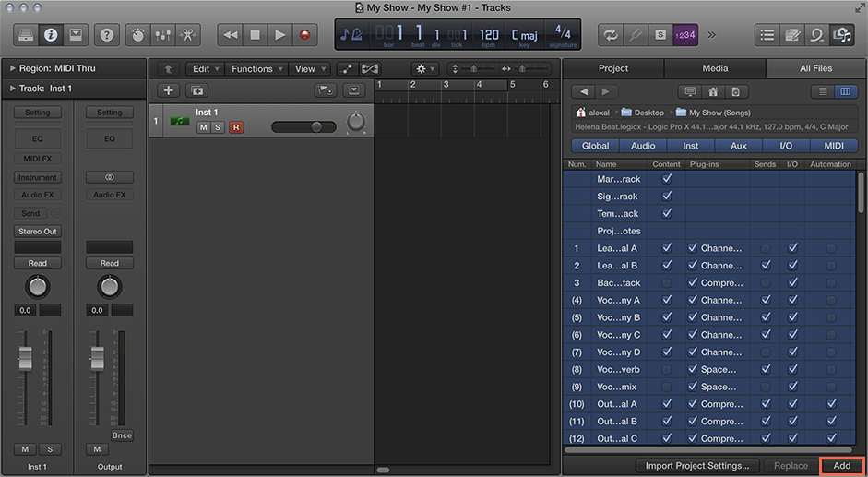Image resolution: width=868 pixels, height=477 pixels.
Task: Switch browser to column view
Action: [845, 91]
